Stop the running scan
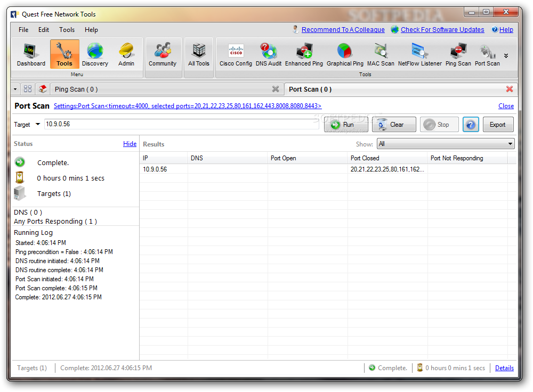The width and height of the screenshot is (533, 392). tap(439, 125)
